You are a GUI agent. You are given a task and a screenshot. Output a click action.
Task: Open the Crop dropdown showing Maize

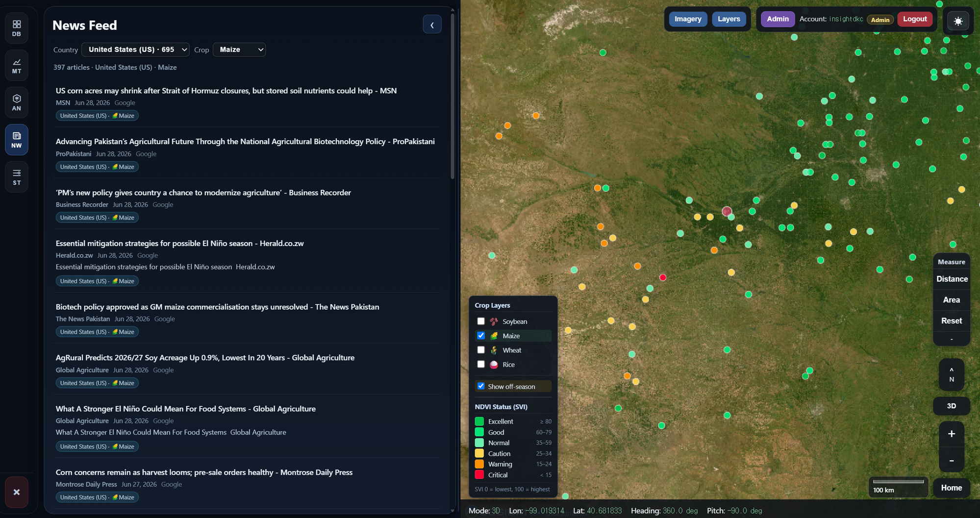click(239, 49)
